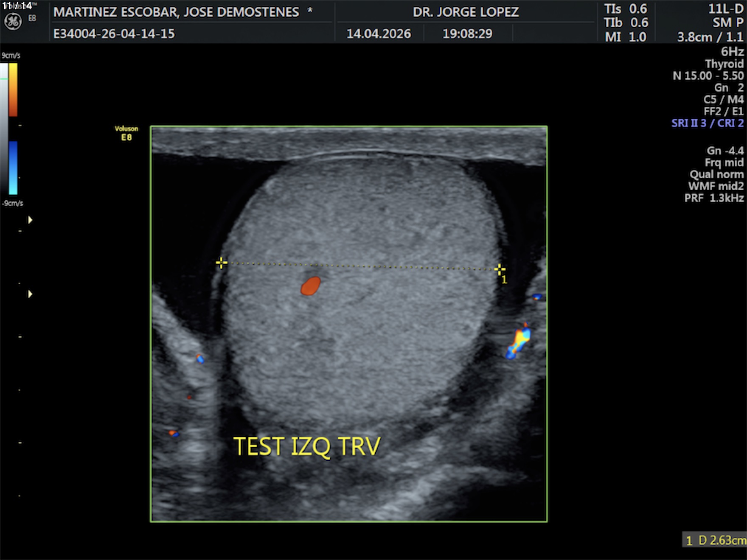Click the DR. JORGE LOPEZ header field
Image resolution: width=747 pixels, height=560 pixels.
(x=465, y=12)
